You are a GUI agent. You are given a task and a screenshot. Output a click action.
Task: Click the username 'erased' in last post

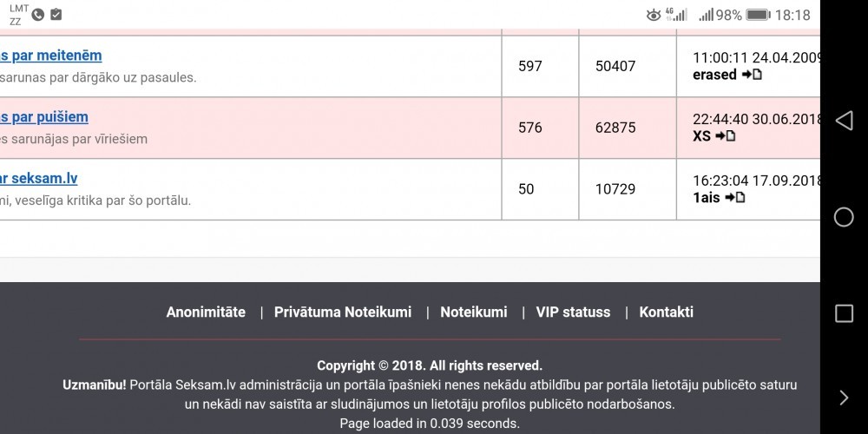[x=714, y=75]
